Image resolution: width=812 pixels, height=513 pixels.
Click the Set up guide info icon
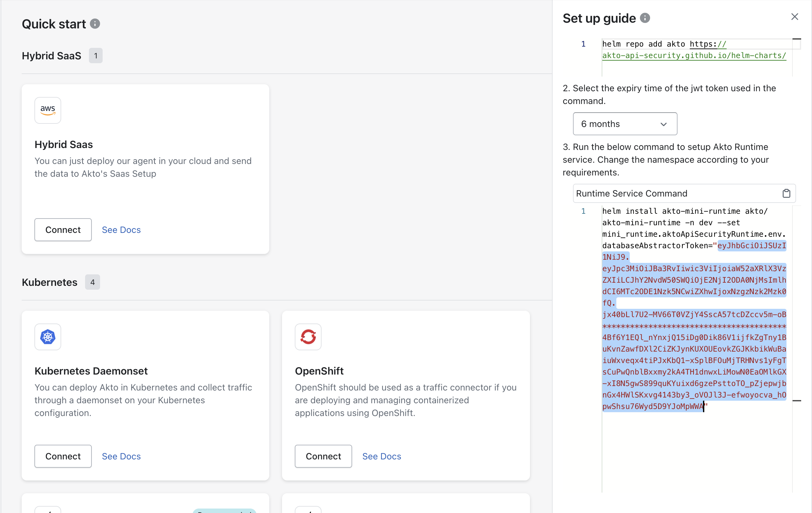[645, 18]
